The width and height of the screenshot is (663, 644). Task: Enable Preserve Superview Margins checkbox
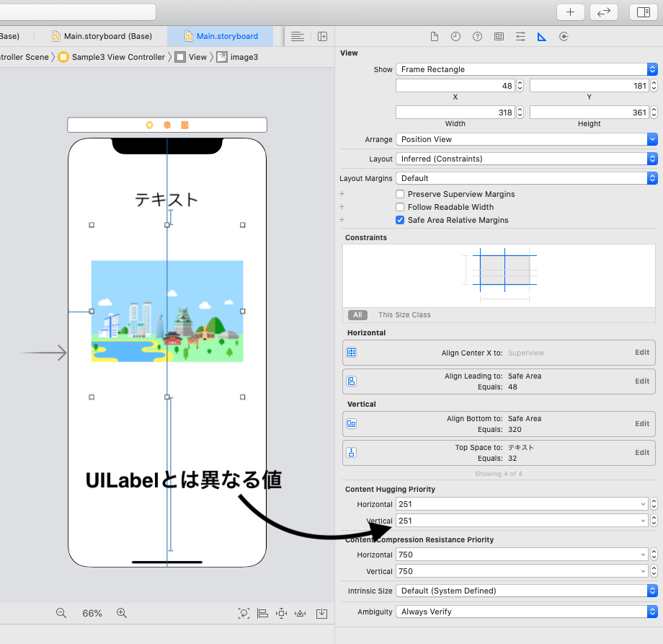[x=400, y=194]
